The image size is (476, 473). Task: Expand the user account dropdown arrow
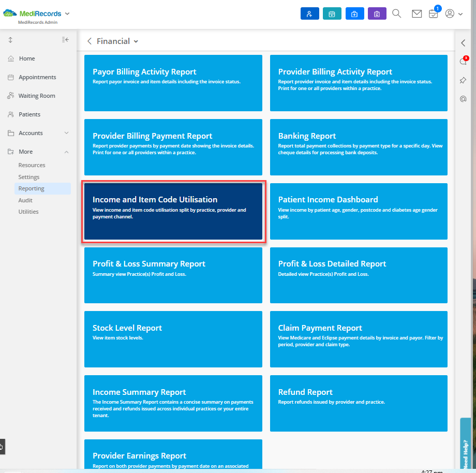pos(460,14)
